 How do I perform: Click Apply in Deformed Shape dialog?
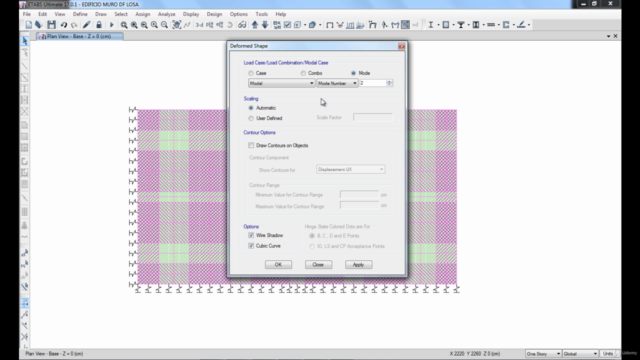point(358,264)
